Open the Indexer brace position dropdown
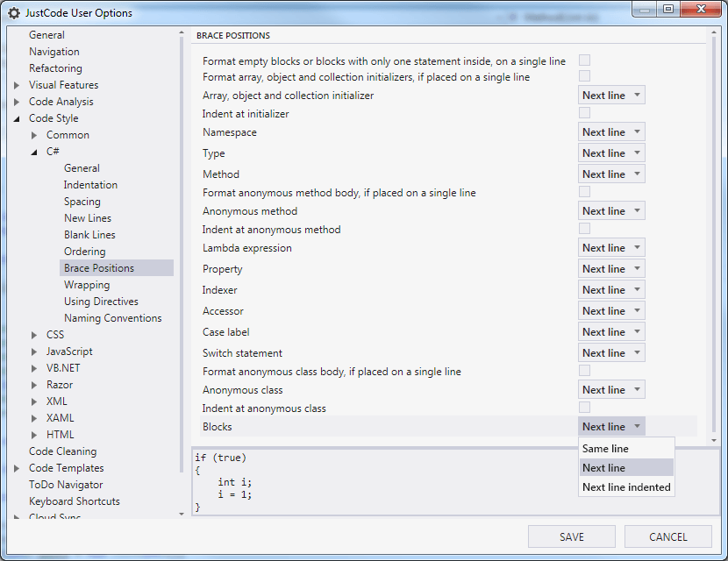The height and width of the screenshot is (561, 728). point(611,290)
